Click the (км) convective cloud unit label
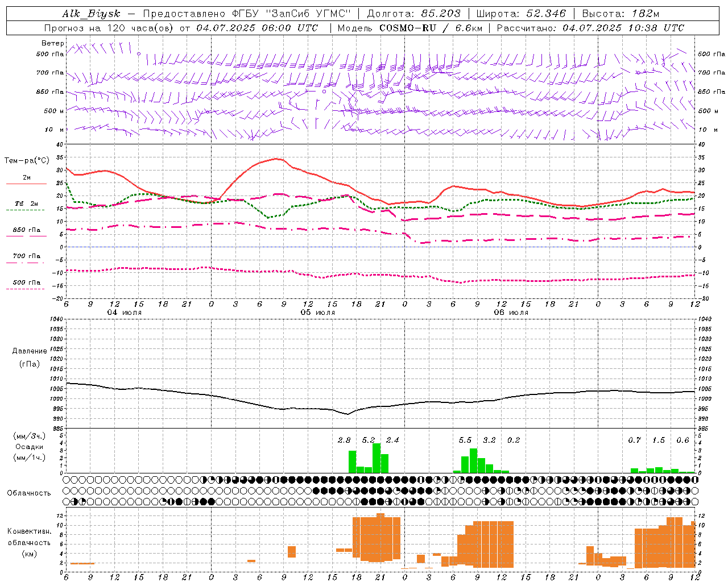 tap(29, 554)
